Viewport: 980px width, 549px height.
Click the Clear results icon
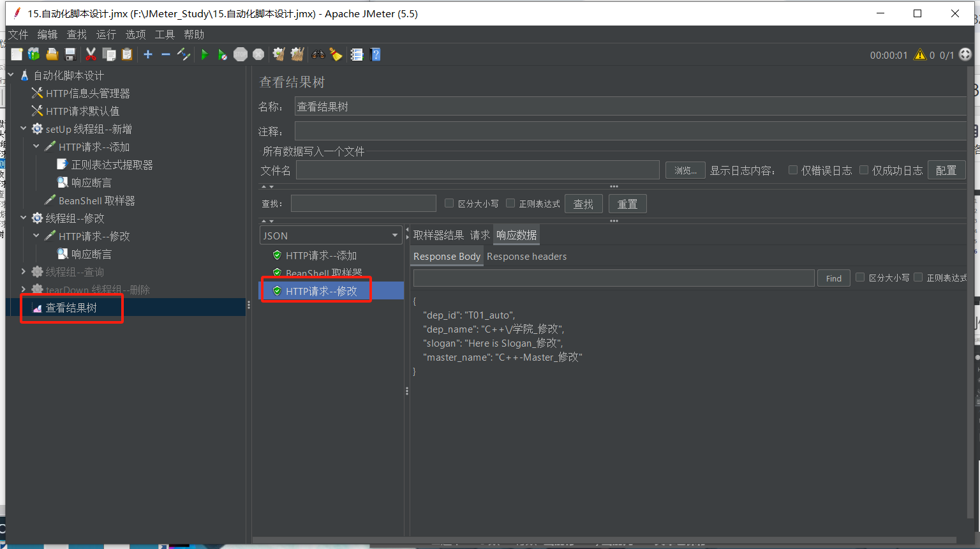[x=279, y=55]
